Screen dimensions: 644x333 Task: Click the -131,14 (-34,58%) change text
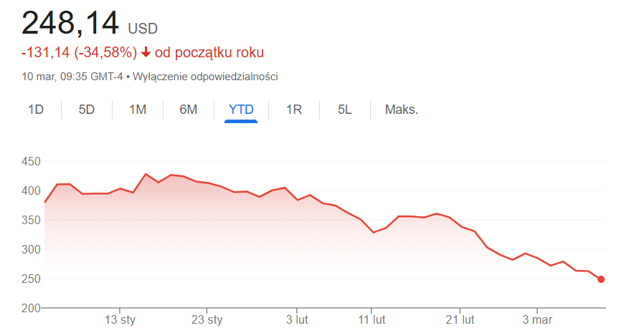(79, 52)
